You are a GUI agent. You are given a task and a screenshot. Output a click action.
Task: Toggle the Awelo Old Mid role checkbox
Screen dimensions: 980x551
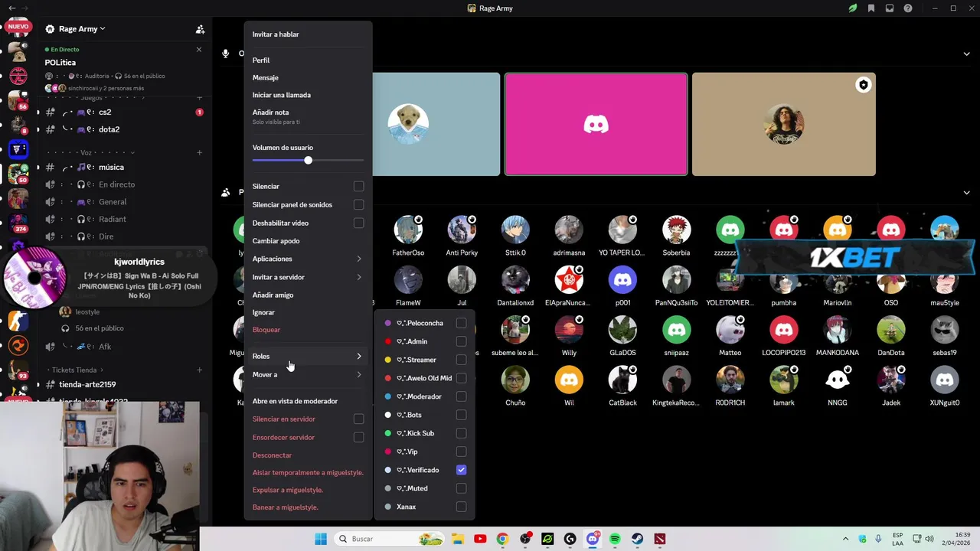coord(461,378)
